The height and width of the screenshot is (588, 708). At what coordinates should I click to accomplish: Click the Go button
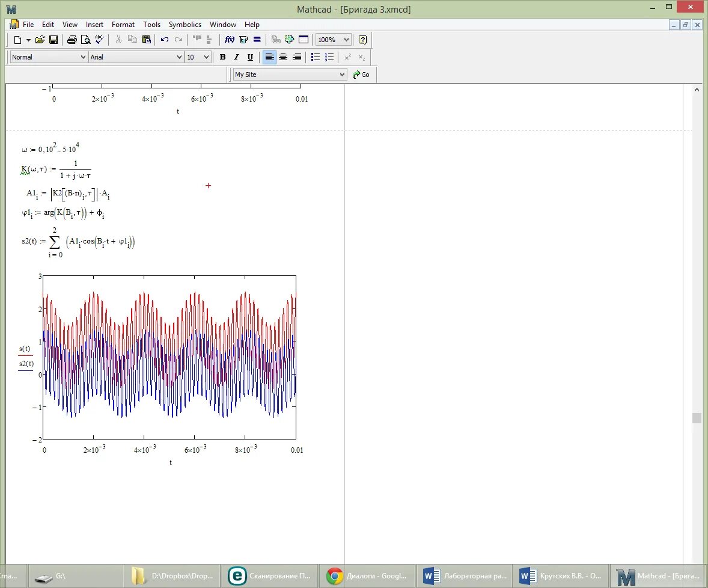[x=361, y=75]
